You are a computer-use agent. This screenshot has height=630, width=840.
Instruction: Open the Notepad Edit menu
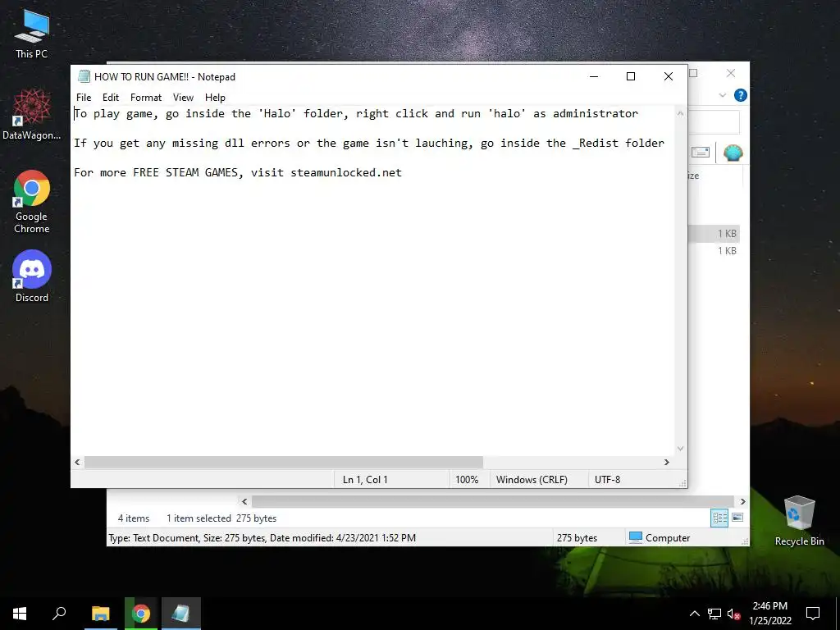click(x=111, y=98)
